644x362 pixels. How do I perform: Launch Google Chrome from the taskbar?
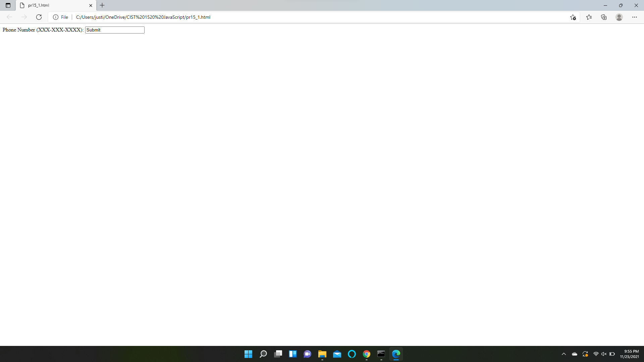point(367,354)
